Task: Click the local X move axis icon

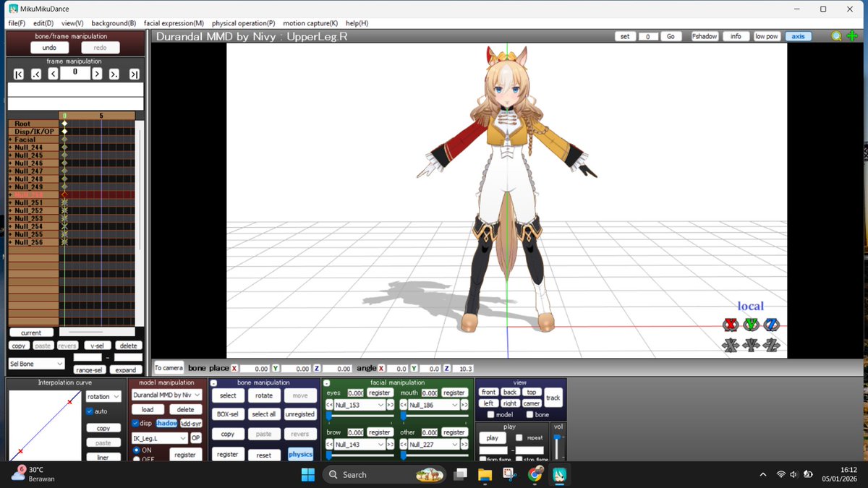Action: click(x=731, y=345)
